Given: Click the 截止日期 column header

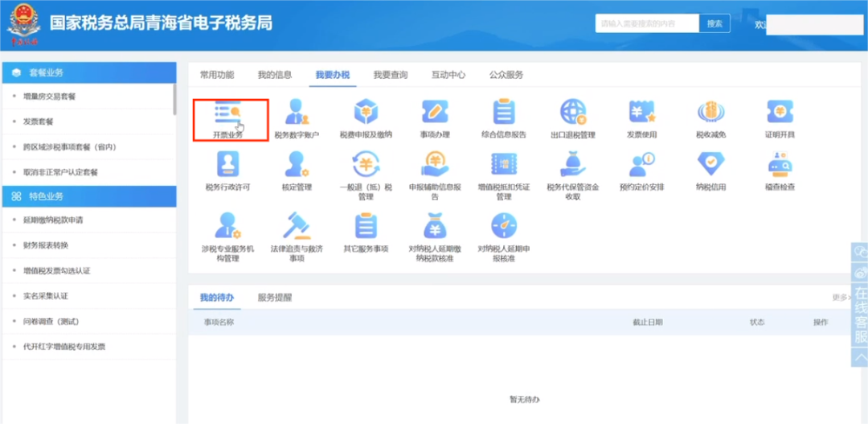Looking at the screenshot, I should click(x=648, y=322).
